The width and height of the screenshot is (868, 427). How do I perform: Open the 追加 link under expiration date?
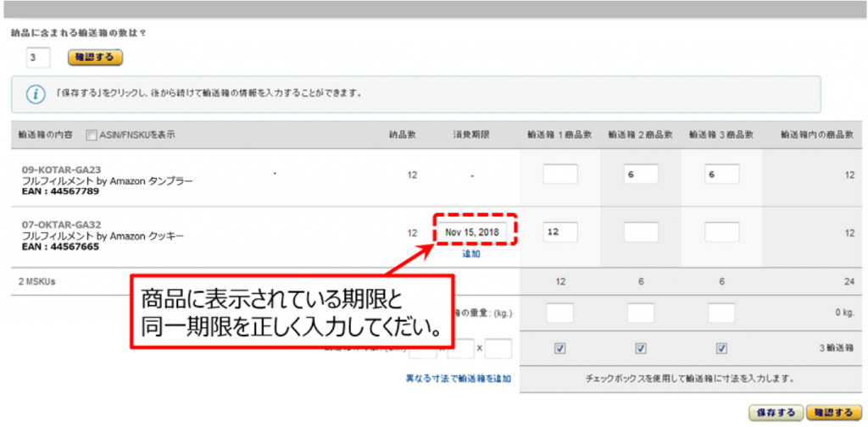click(x=470, y=253)
